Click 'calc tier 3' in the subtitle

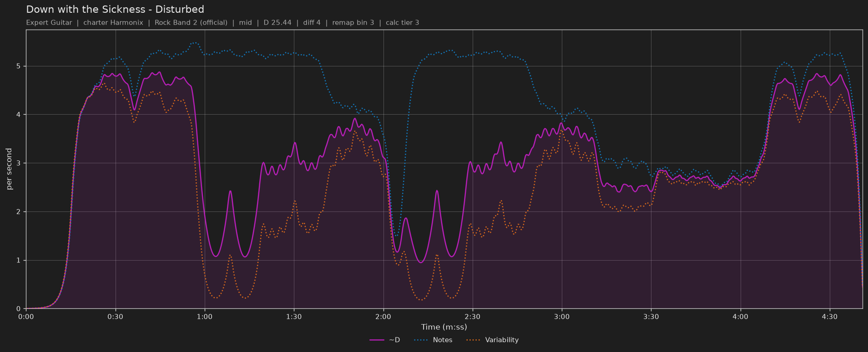pyautogui.click(x=403, y=23)
